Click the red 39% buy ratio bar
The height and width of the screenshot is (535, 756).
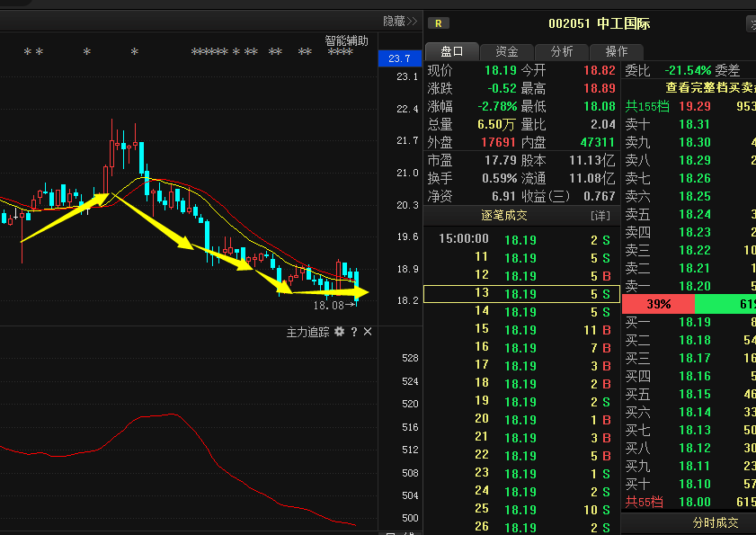click(658, 304)
